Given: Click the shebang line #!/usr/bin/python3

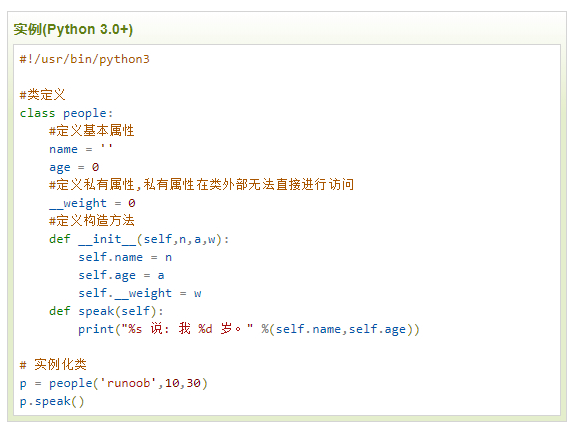Looking at the screenshot, I should pyautogui.click(x=85, y=59).
